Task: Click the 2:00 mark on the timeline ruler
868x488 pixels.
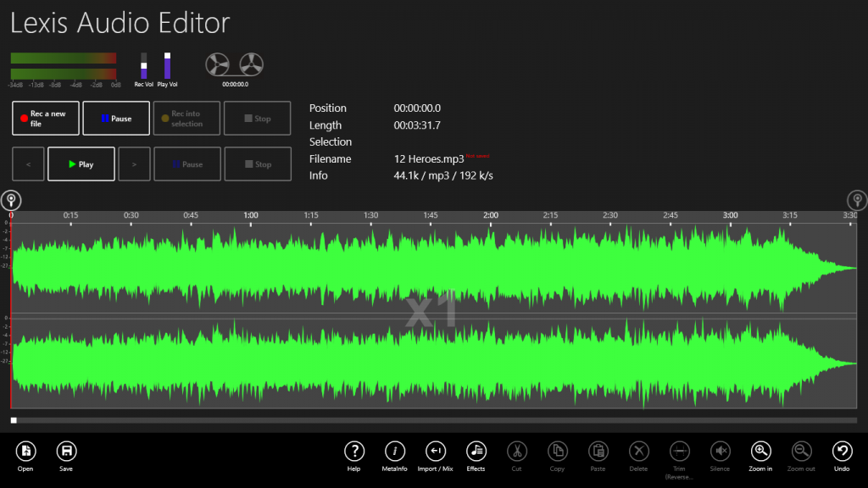Action: (490, 215)
